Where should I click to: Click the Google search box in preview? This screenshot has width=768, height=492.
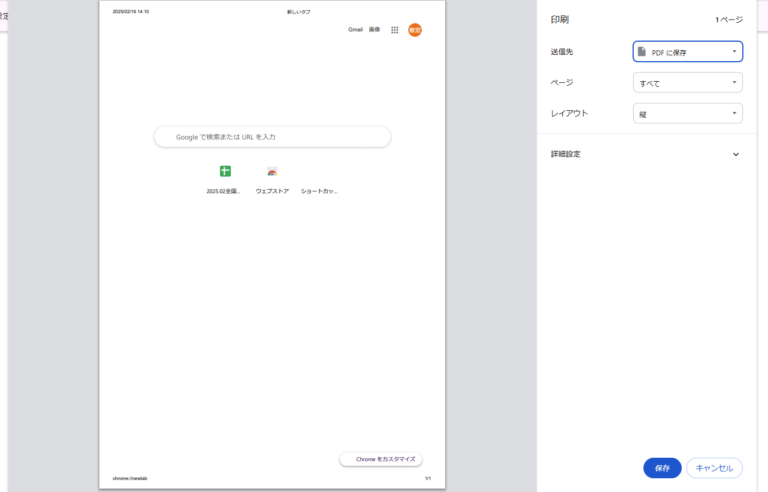(272, 136)
